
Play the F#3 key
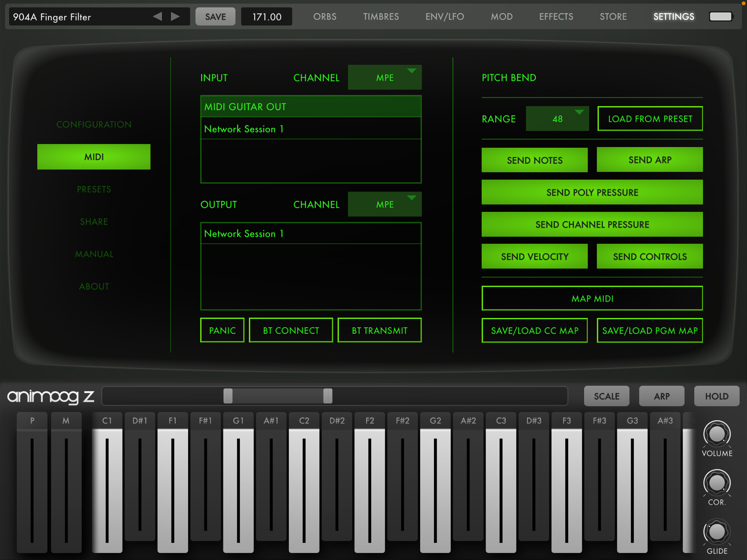(600, 476)
